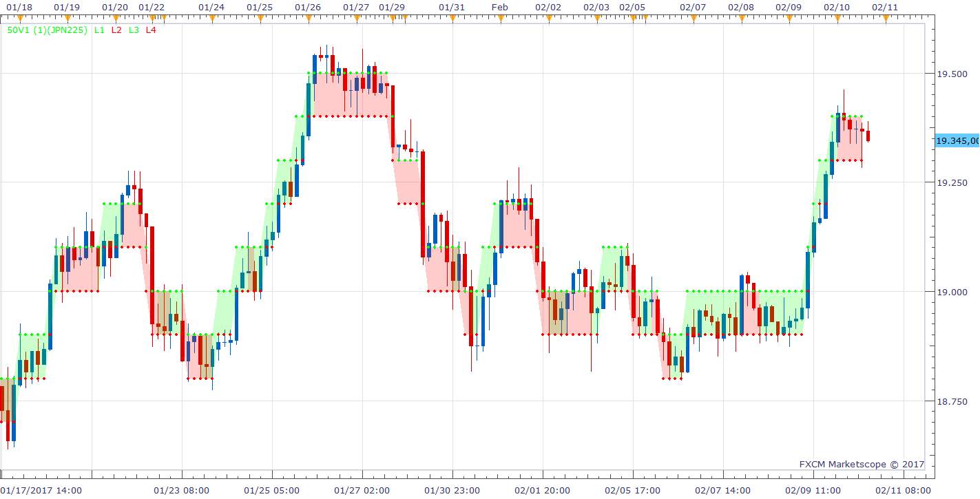Click the orange day marker under 01/19

[67, 19]
